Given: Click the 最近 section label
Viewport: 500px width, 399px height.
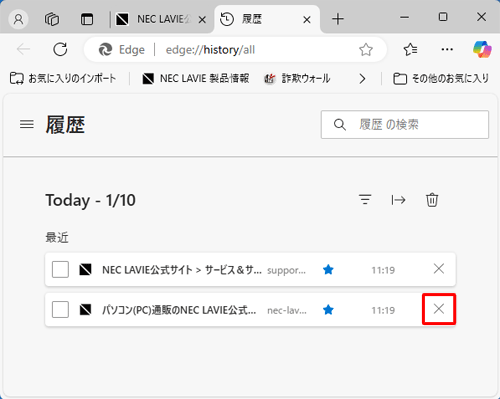Looking at the screenshot, I should [57, 238].
